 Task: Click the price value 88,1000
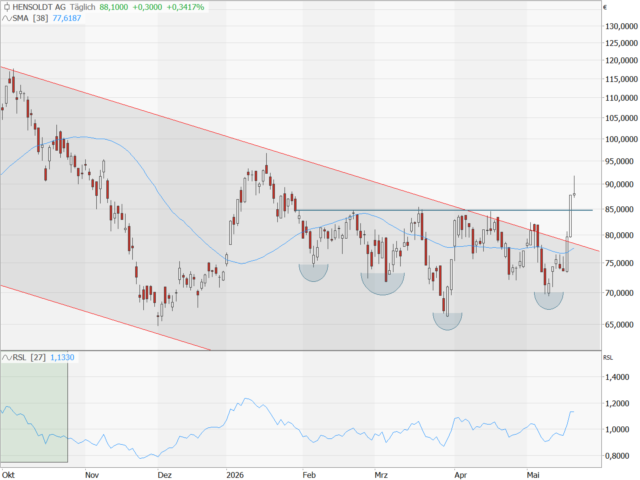tap(114, 7)
